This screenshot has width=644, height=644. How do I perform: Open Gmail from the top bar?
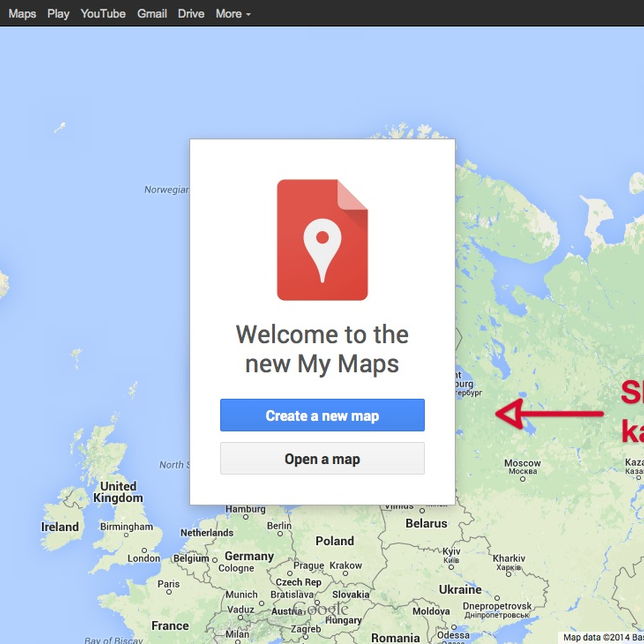click(152, 14)
